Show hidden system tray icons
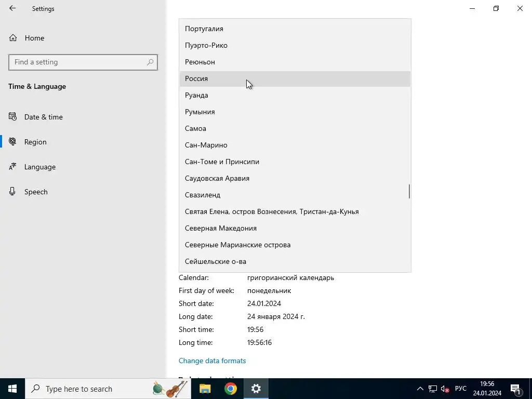 [420, 389]
